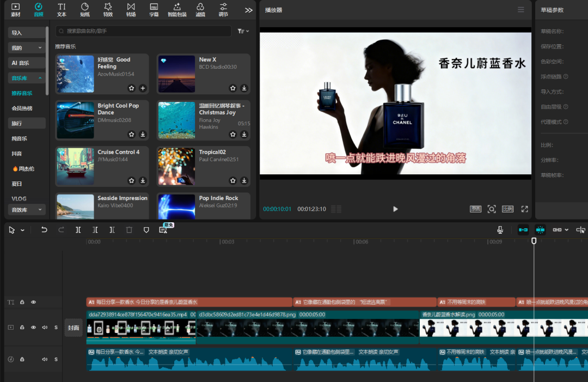Hide the subtitle text track with eye icon
The width and height of the screenshot is (588, 382).
(33, 302)
